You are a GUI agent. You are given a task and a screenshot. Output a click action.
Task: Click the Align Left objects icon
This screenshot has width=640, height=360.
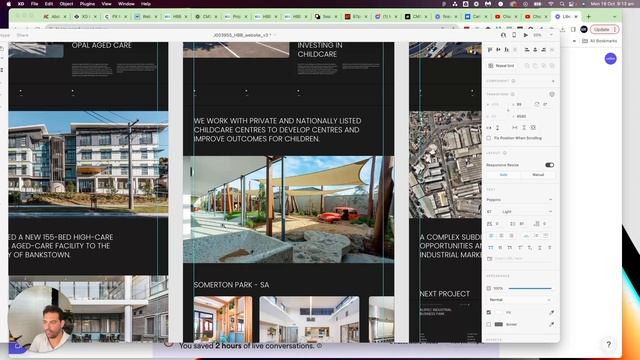pos(527,50)
